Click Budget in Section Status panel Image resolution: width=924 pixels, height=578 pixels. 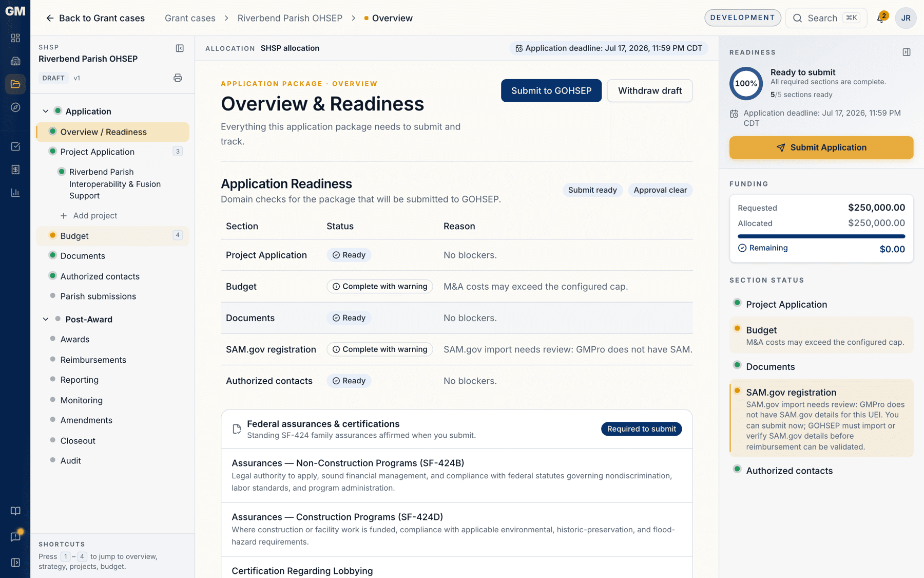821,335
